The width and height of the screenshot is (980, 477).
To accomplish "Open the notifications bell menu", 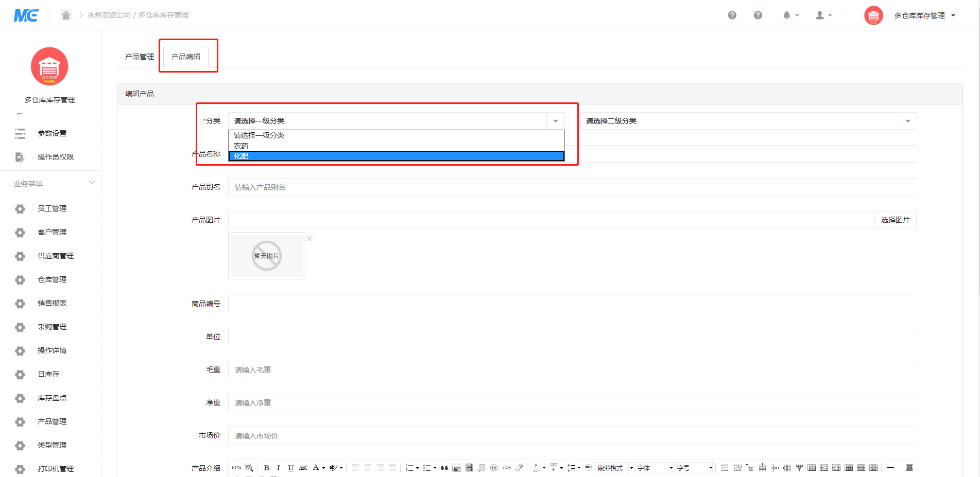I will [x=791, y=15].
